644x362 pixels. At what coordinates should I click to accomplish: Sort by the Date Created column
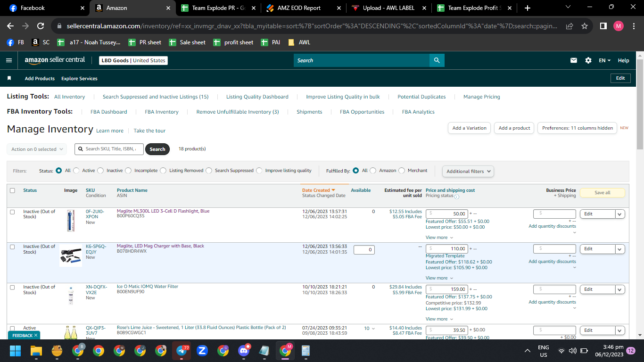[318, 190]
